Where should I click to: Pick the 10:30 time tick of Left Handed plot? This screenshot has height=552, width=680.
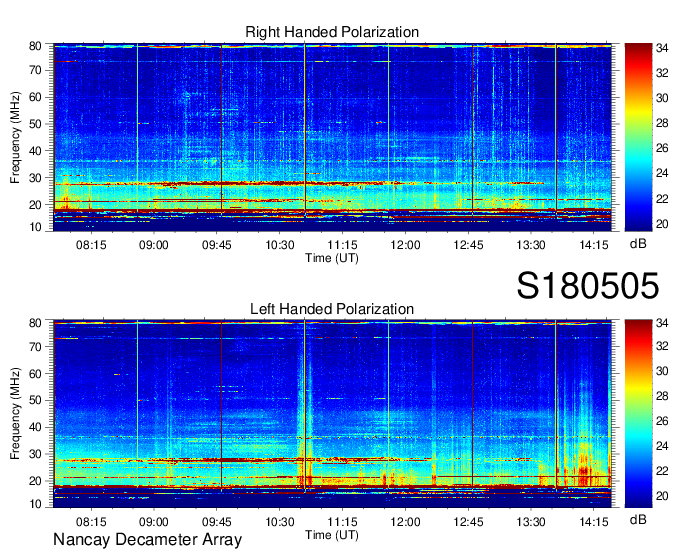[280, 522]
